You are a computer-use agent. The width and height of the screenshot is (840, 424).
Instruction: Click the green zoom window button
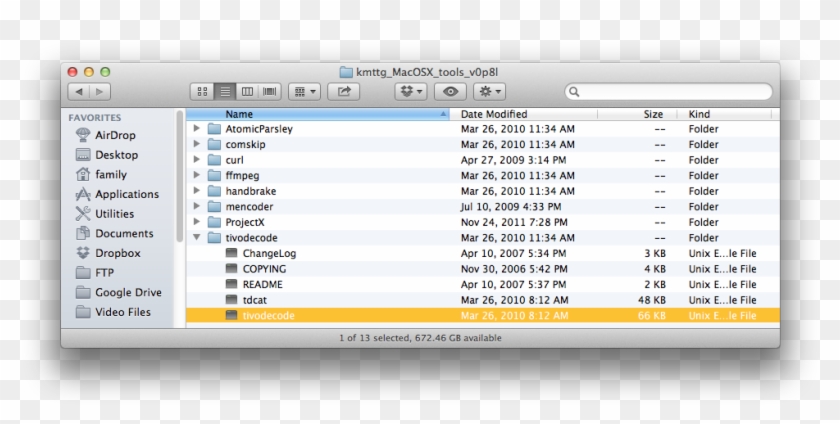tap(106, 72)
